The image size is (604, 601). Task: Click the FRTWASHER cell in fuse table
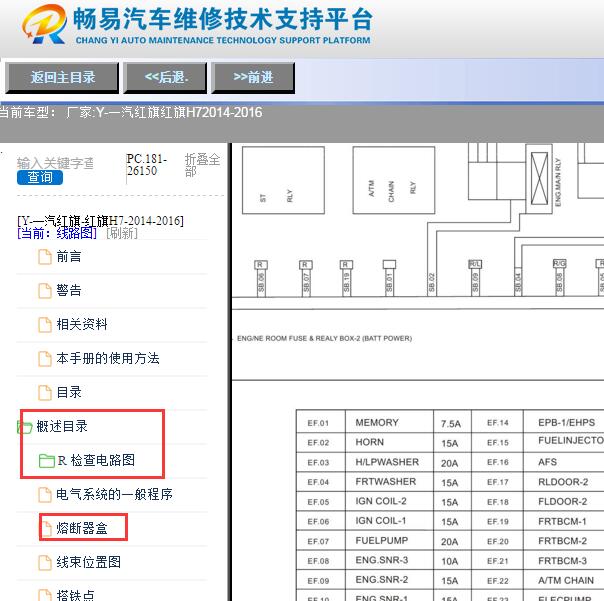click(389, 482)
